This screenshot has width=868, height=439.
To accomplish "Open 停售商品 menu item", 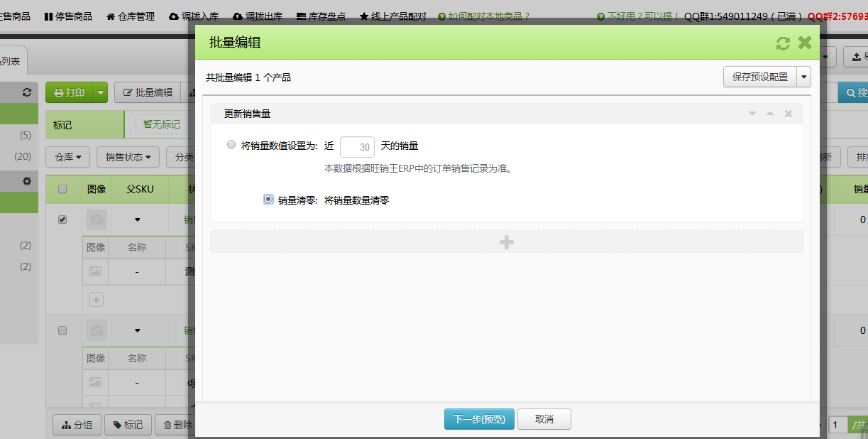I will (68, 16).
